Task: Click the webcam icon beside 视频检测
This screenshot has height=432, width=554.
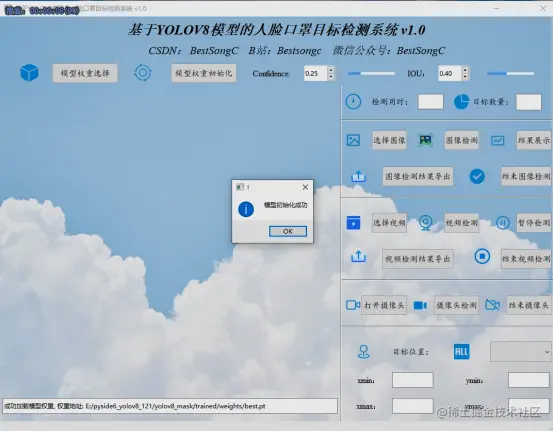Action: [425, 223]
